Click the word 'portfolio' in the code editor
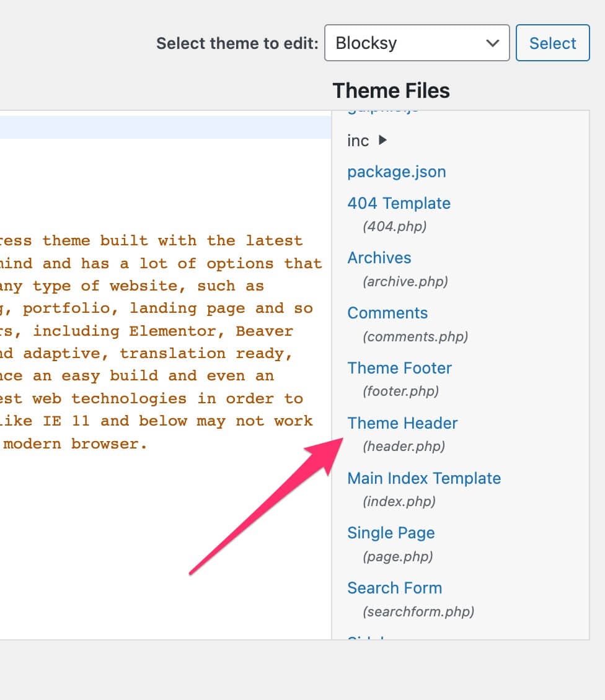Viewport: 605px width, 700px height. [69, 308]
